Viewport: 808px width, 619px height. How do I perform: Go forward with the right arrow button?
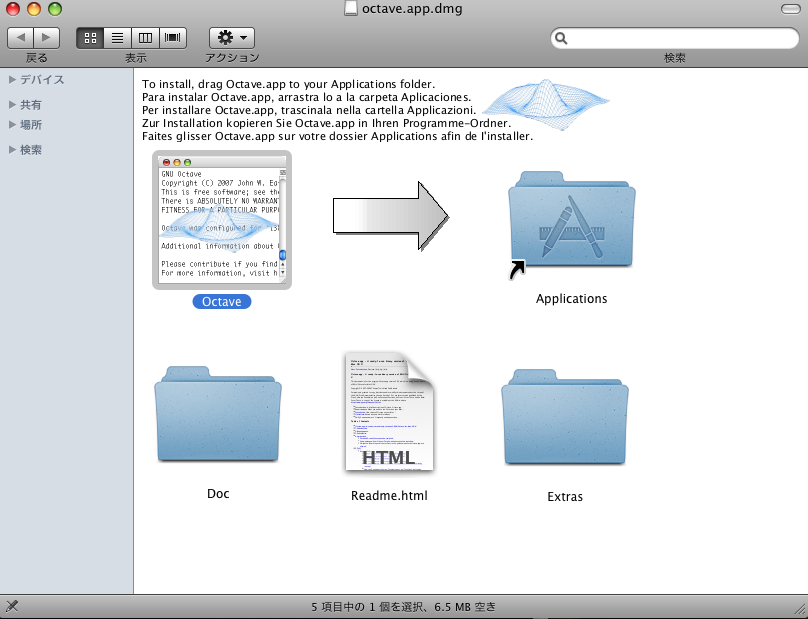(x=46, y=38)
